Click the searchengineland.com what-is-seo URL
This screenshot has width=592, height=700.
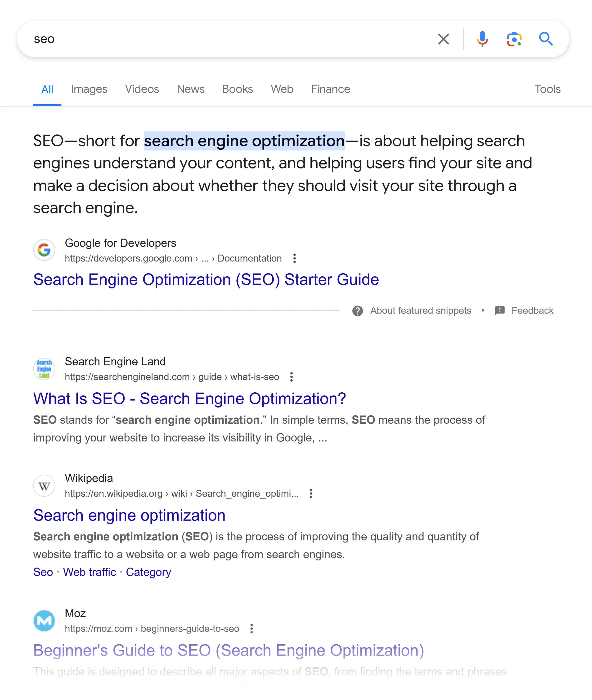(x=172, y=377)
